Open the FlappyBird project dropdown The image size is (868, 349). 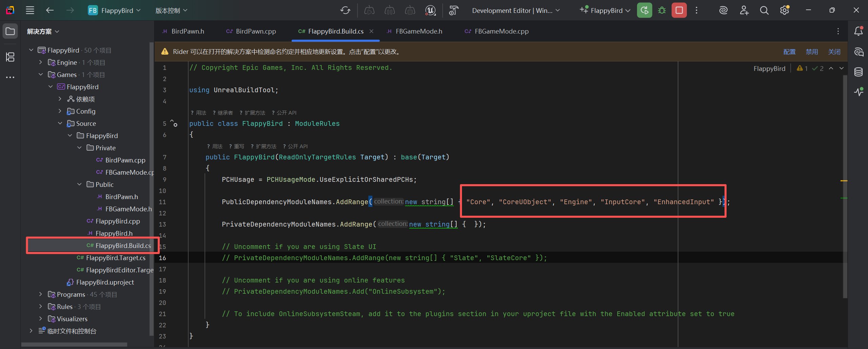[x=114, y=11]
